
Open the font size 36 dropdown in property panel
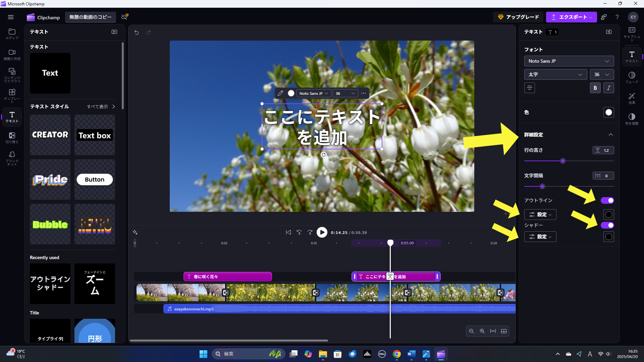point(602,74)
